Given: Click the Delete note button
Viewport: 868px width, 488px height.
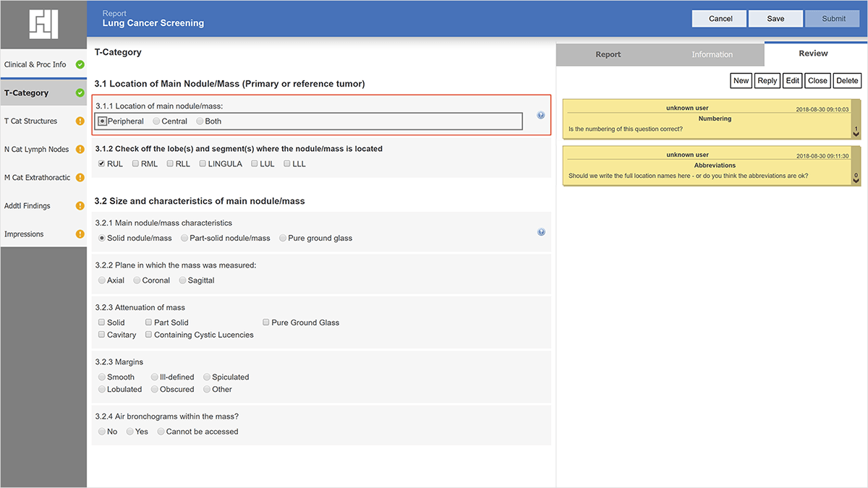Looking at the screenshot, I should (x=847, y=80).
